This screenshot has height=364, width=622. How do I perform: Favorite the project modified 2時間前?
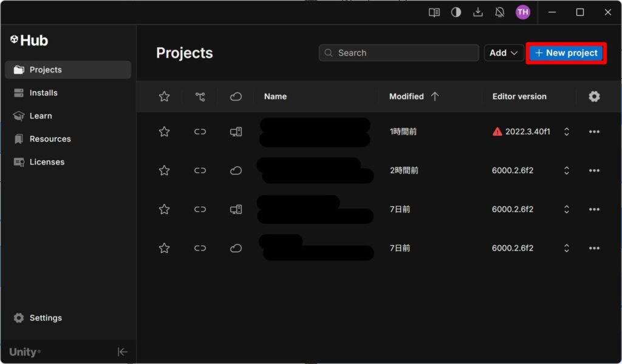[x=164, y=170]
